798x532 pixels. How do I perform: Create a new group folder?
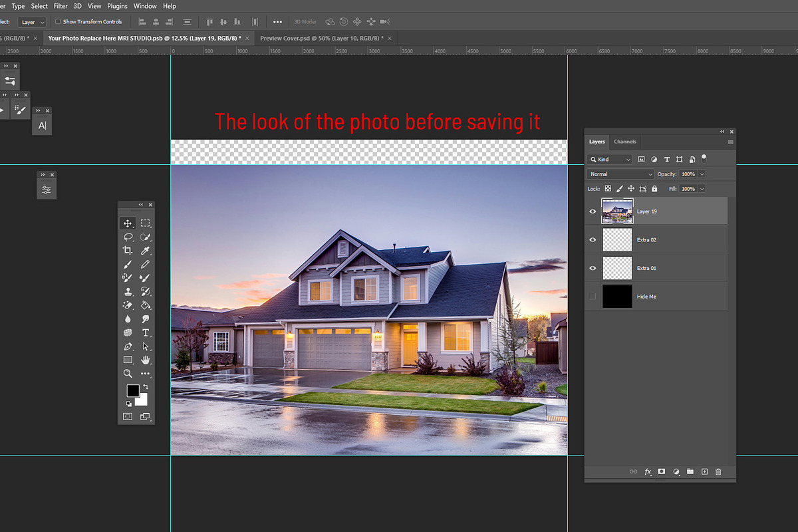tap(690, 471)
